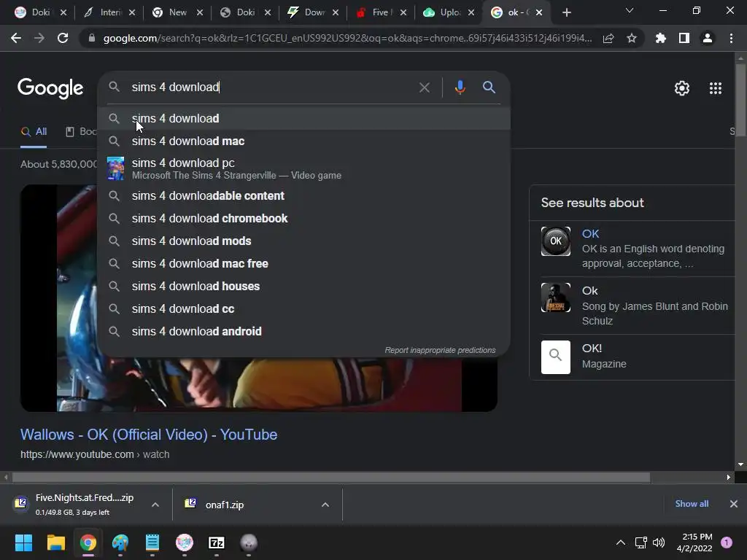Viewport: 747px width, 560px height.
Task: Click the address bar URL
Action: coord(347,38)
